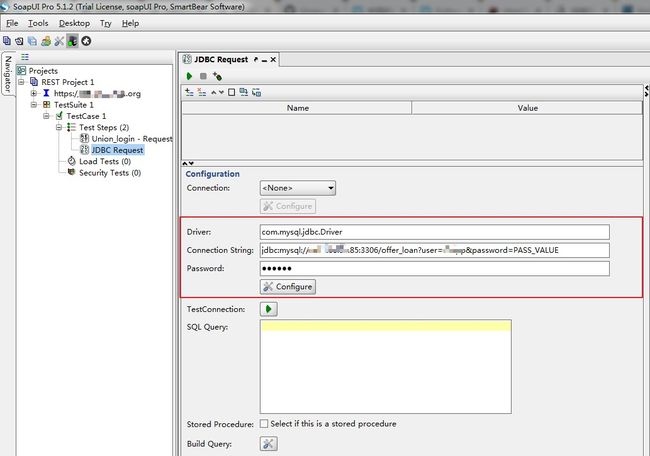Select TestCase 1 label in tree
Image resolution: width=650 pixels, height=456 pixels.
coord(86,116)
